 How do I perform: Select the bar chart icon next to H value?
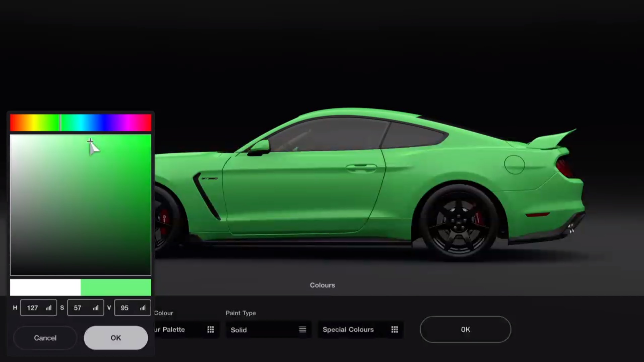pyautogui.click(x=49, y=308)
